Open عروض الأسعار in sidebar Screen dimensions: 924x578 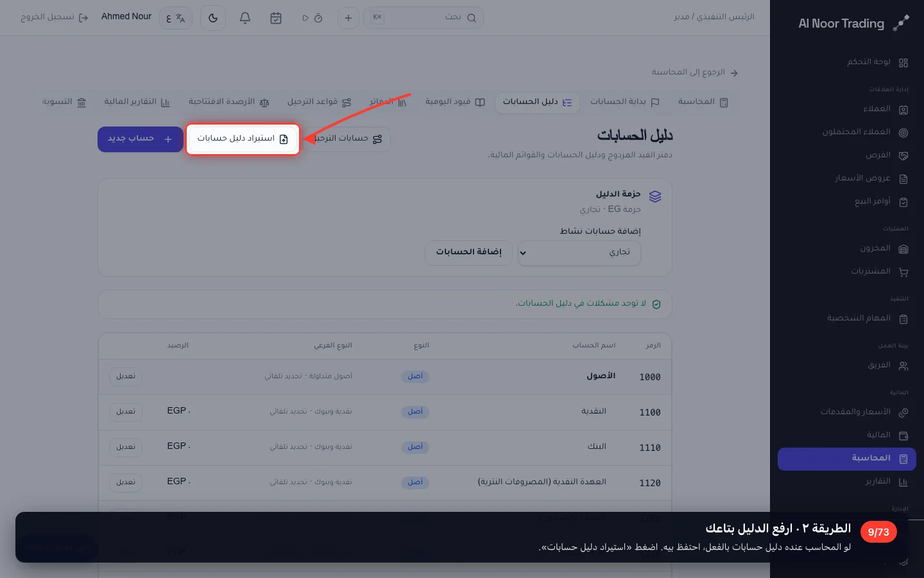pyautogui.click(x=847, y=179)
